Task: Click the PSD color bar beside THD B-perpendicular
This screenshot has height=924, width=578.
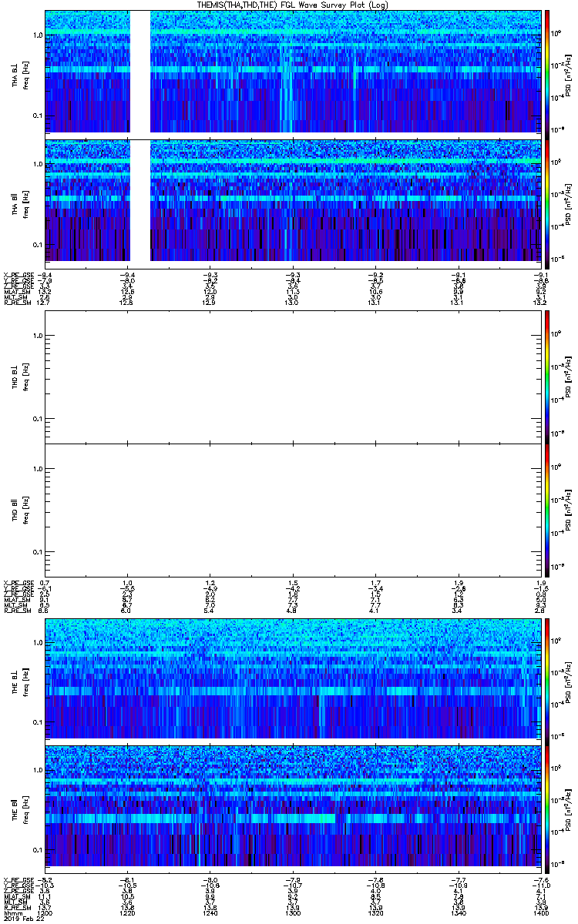Action: [x=547, y=377]
